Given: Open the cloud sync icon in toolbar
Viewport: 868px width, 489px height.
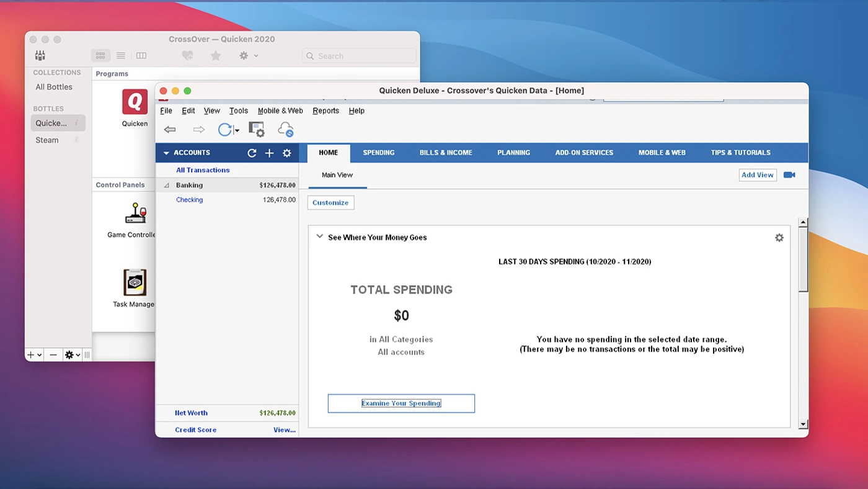Looking at the screenshot, I should (x=285, y=130).
